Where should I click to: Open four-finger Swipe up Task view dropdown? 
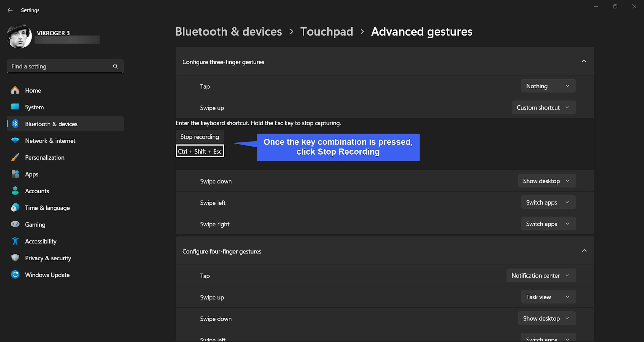[x=548, y=297]
